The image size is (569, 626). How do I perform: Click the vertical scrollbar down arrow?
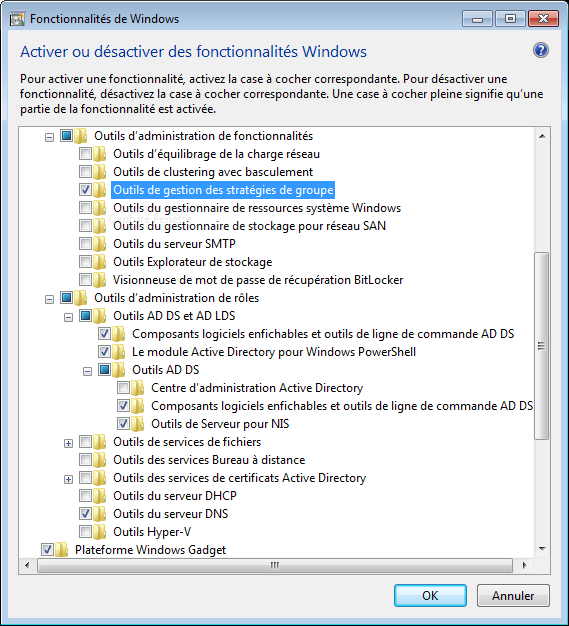point(542,549)
